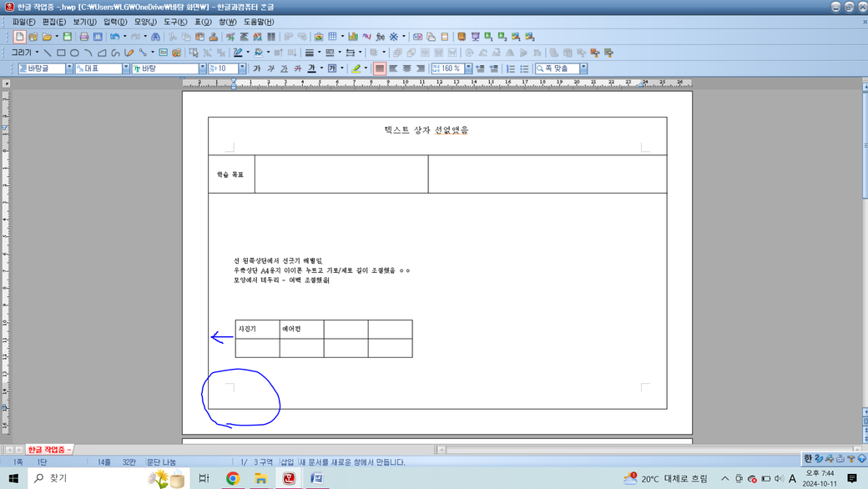
Task: Toggle bold text formatting
Action: 257,68
